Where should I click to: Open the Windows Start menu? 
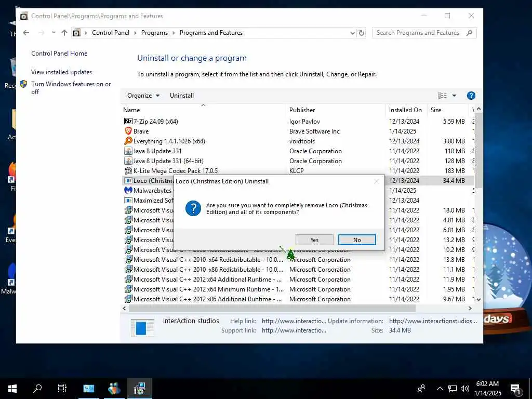(x=12, y=389)
